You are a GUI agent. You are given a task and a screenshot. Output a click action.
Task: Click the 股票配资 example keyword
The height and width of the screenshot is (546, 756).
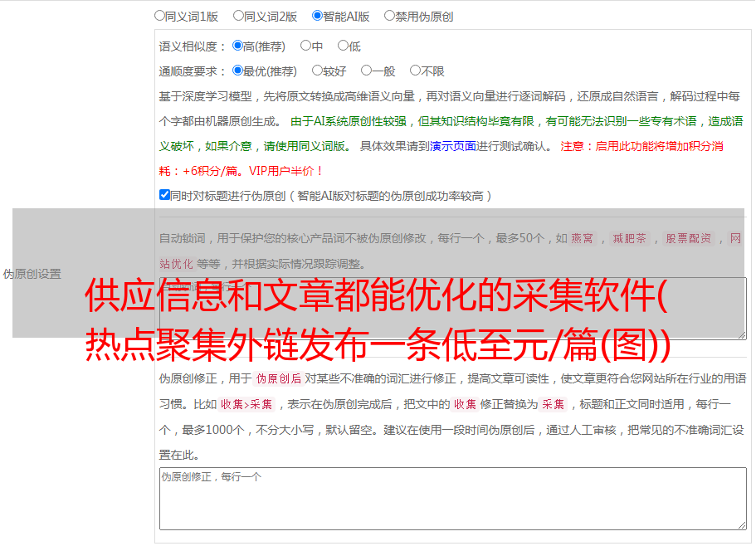coord(689,238)
